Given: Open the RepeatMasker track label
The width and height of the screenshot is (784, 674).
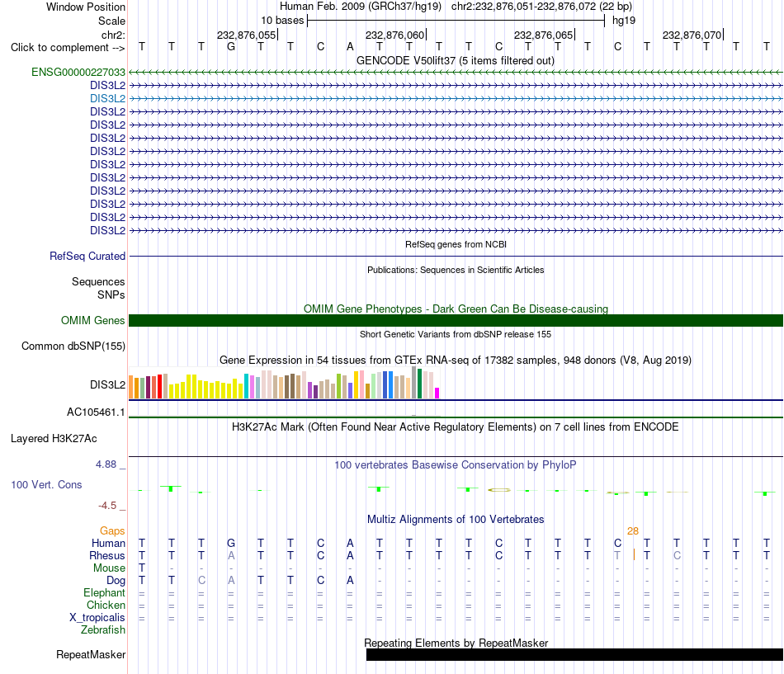Looking at the screenshot, I should tap(91, 654).
